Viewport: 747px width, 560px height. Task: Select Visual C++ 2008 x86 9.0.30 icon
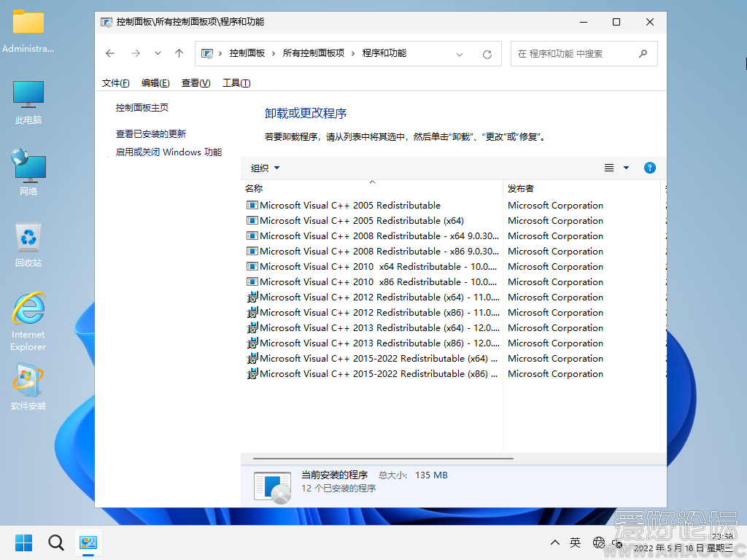(x=252, y=251)
